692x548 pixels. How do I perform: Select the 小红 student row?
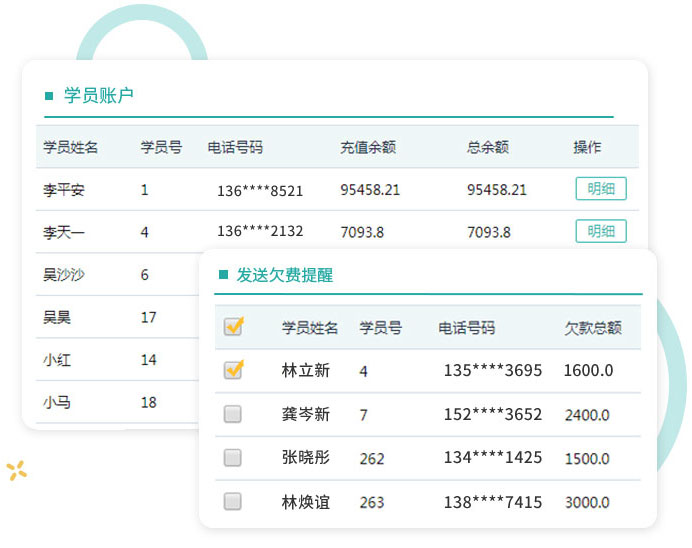(57, 360)
